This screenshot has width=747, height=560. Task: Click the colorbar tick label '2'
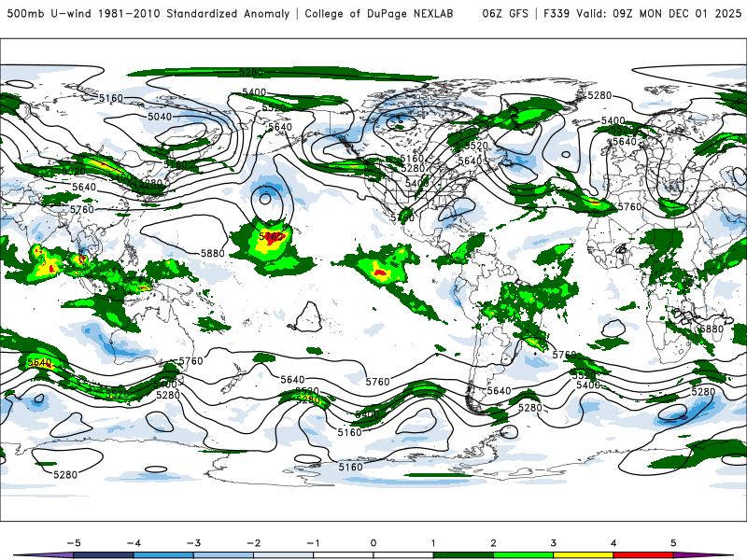point(493,543)
